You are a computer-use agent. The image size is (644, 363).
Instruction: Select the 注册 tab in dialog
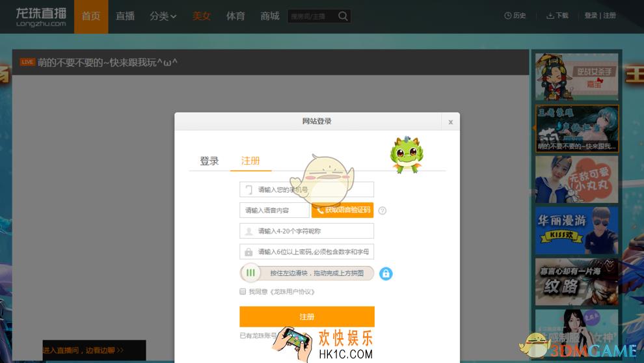[x=250, y=161]
